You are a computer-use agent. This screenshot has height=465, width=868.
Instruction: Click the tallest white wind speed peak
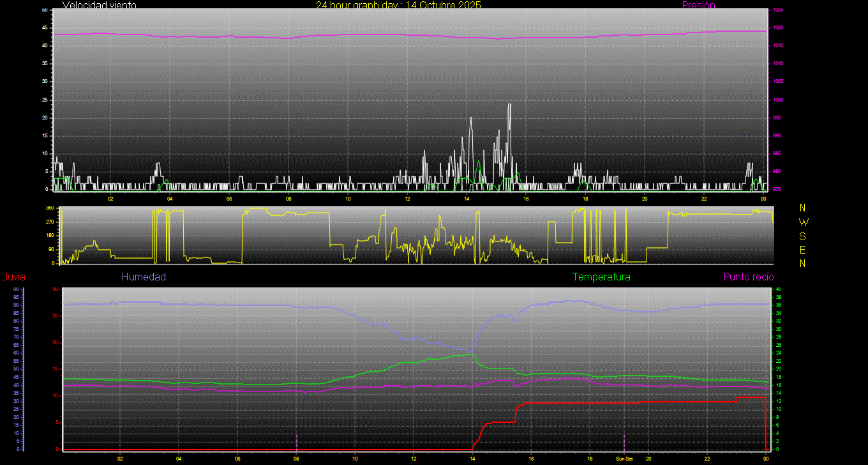(509, 105)
